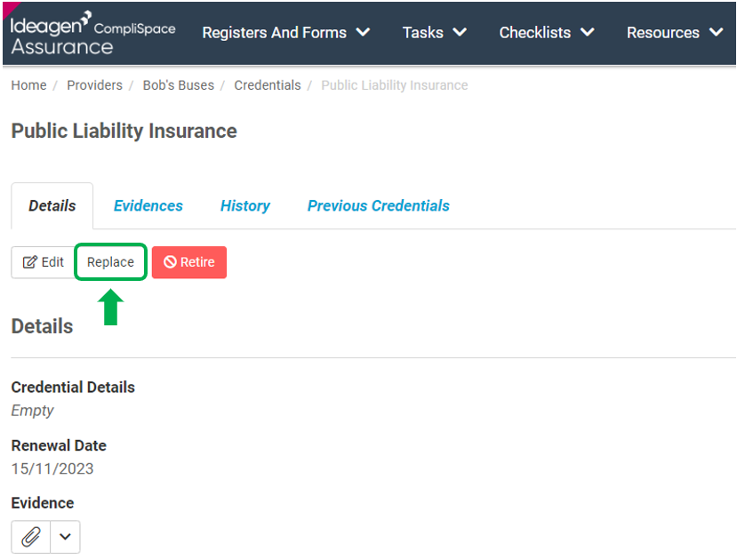
Task: Click the Ideagen CompliSpace Assurance logo
Action: click(92, 33)
